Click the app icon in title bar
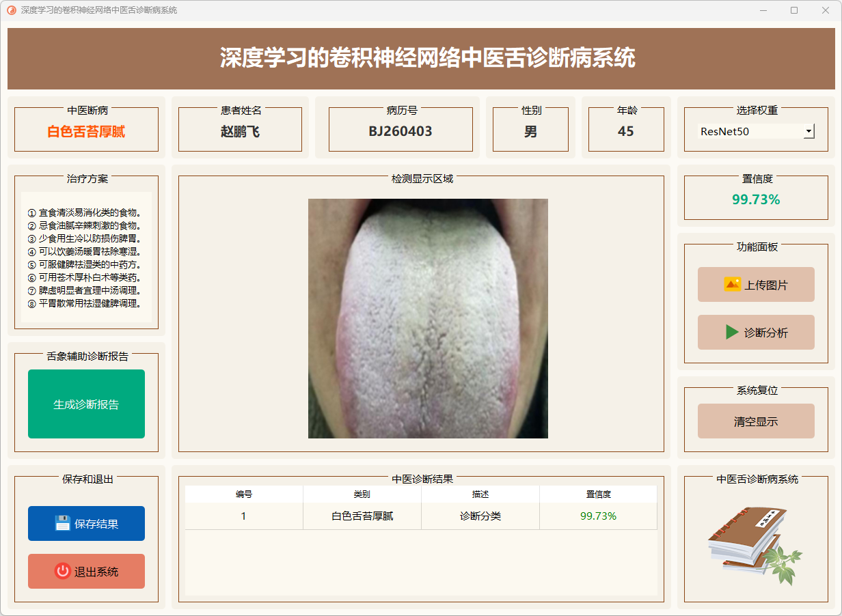Viewport: 842px width, 616px height. point(11,10)
